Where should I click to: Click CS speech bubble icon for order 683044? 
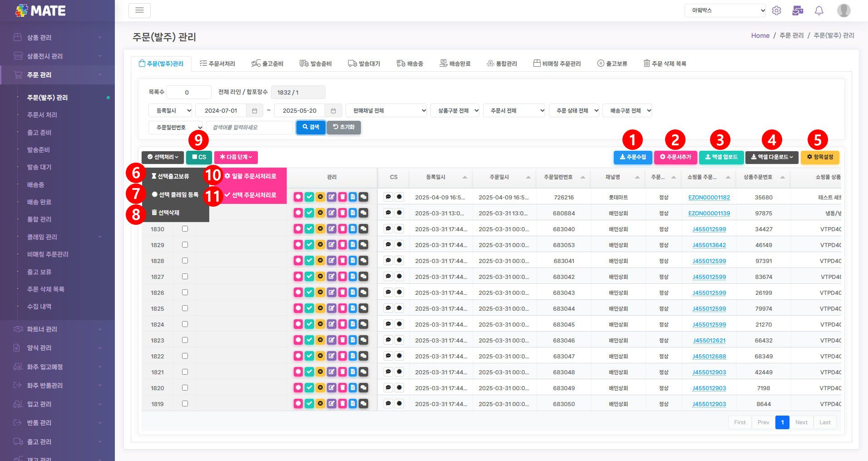388,308
